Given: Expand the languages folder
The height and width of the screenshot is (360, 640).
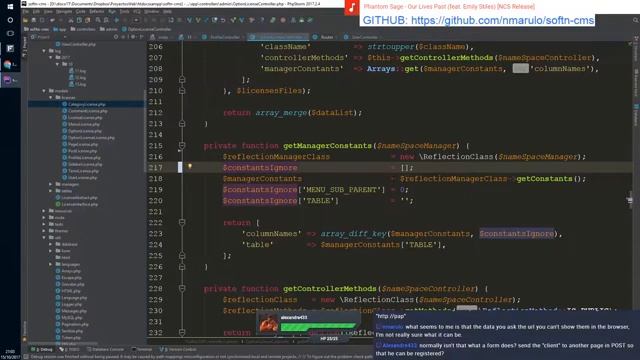Looking at the screenshot, I should [51, 264].
